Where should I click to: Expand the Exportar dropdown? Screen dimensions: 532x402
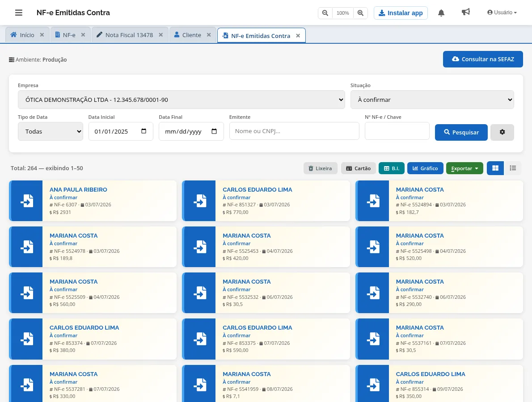click(464, 168)
